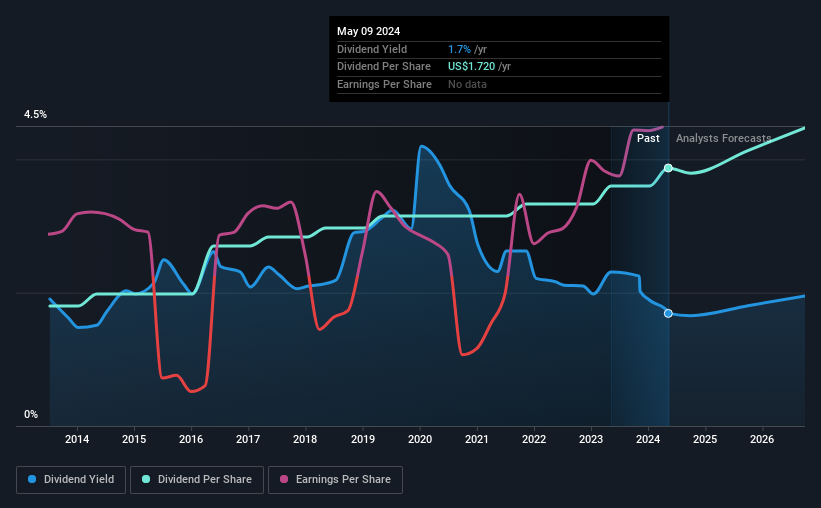821x508 pixels.
Task: Click the 2021 x-axis label
Action: [477, 439]
